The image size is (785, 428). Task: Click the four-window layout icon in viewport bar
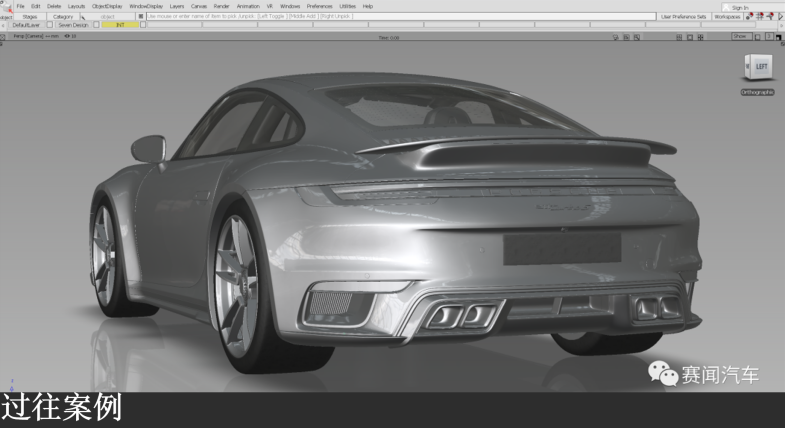pyautogui.click(x=678, y=36)
